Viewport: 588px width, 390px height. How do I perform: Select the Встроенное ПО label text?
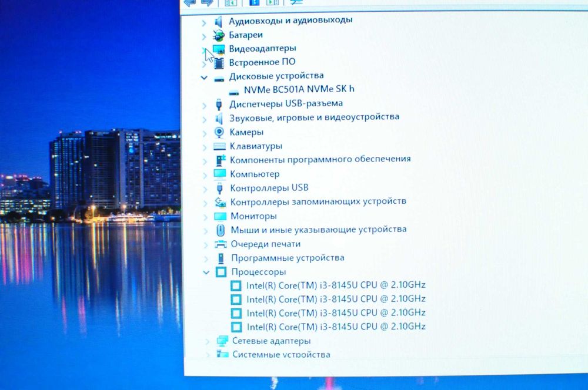pyautogui.click(x=262, y=62)
